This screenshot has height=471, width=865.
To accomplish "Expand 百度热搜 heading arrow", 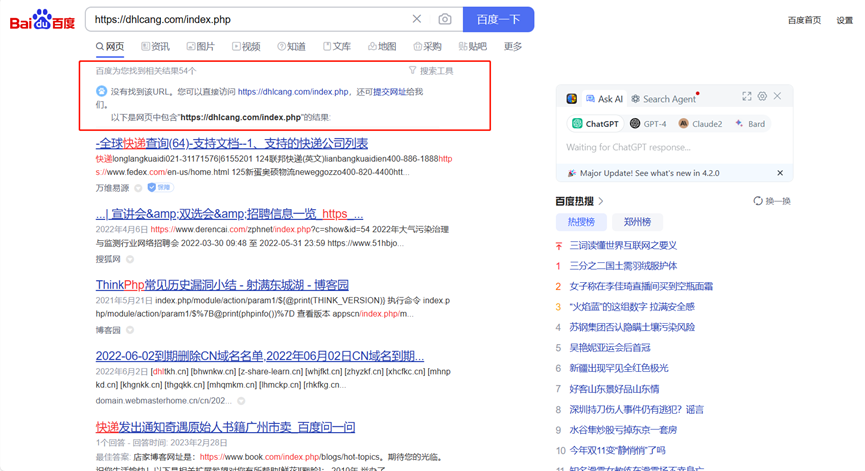I will (601, 201).
